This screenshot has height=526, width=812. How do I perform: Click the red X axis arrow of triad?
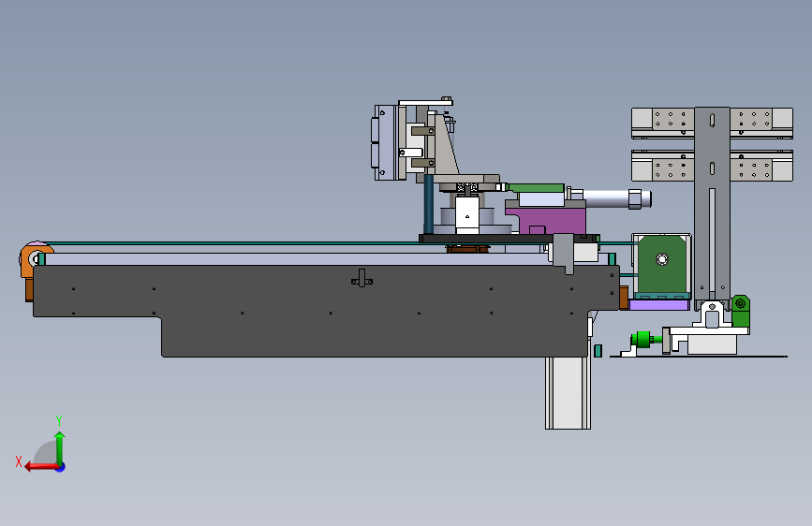coord(40,467)
